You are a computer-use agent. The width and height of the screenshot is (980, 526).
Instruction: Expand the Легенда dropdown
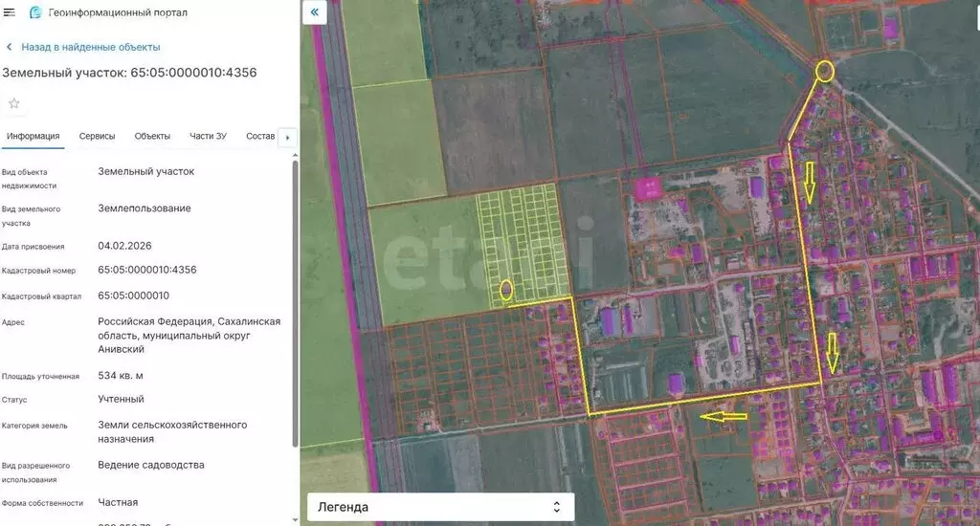pyautogui.click(x=440, y=507)
